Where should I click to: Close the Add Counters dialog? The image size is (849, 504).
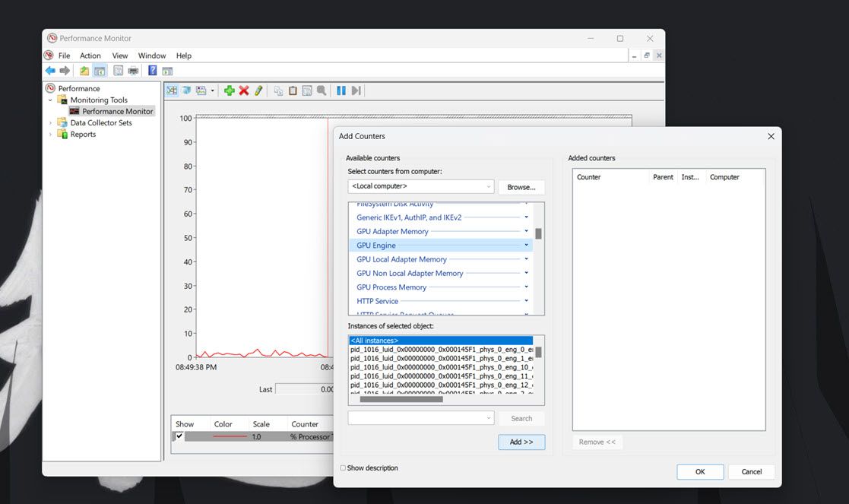point(771,136)
